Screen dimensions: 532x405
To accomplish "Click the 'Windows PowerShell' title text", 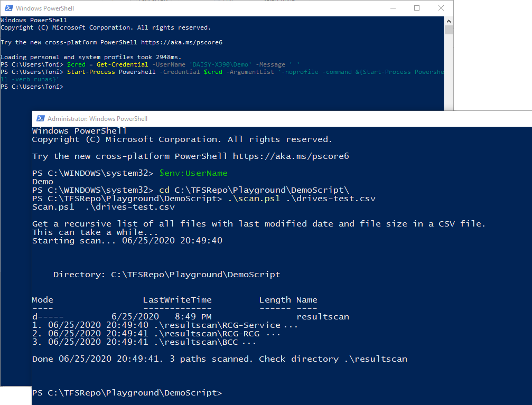I will tap(45, 8).
